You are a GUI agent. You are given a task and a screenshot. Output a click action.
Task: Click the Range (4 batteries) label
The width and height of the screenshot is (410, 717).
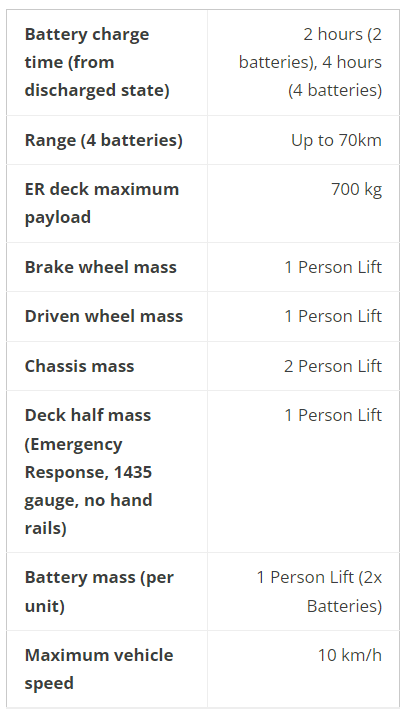coord(104,140)
